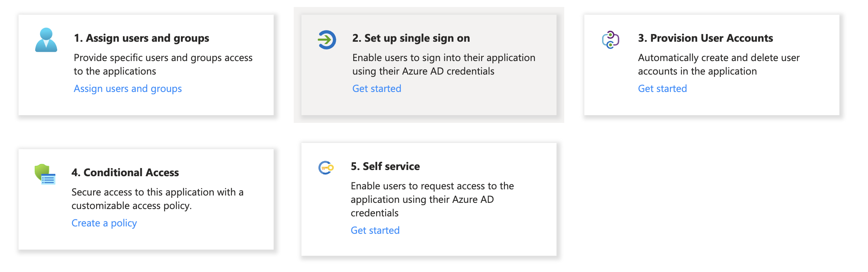The width and height of the screenshot is (868, 272).
Task: Click the single sign on arrow icon
Action: (x=327, y=40)
